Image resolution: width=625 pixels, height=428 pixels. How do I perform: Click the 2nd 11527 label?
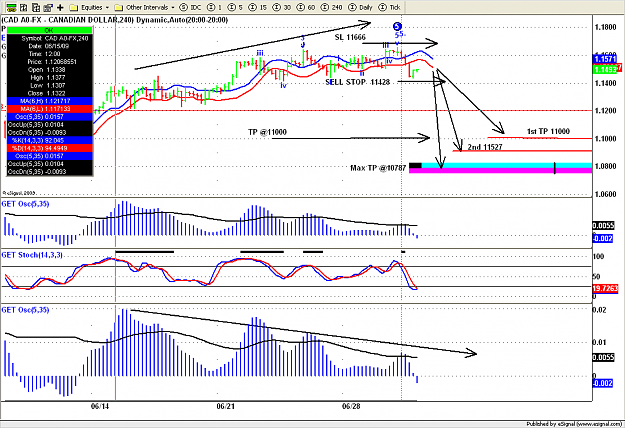[485, 147]
